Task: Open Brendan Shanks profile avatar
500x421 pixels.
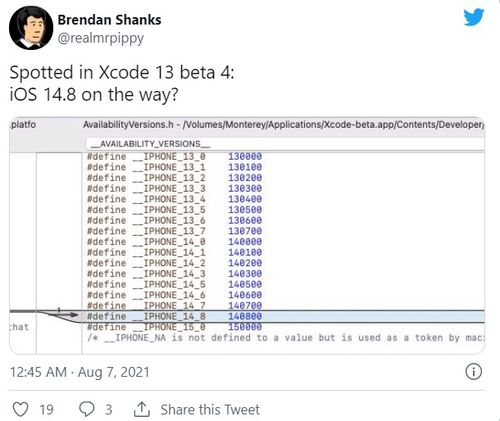Action: [31, 28]
